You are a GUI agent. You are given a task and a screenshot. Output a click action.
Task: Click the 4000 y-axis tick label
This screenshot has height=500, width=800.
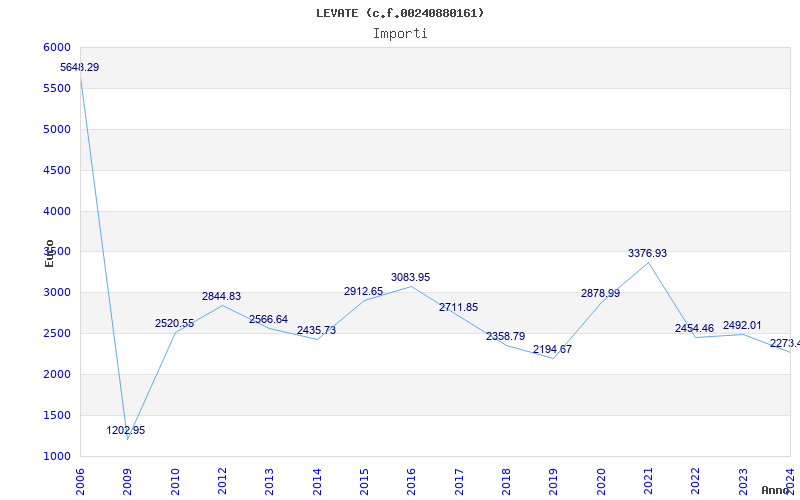point(57,211)
